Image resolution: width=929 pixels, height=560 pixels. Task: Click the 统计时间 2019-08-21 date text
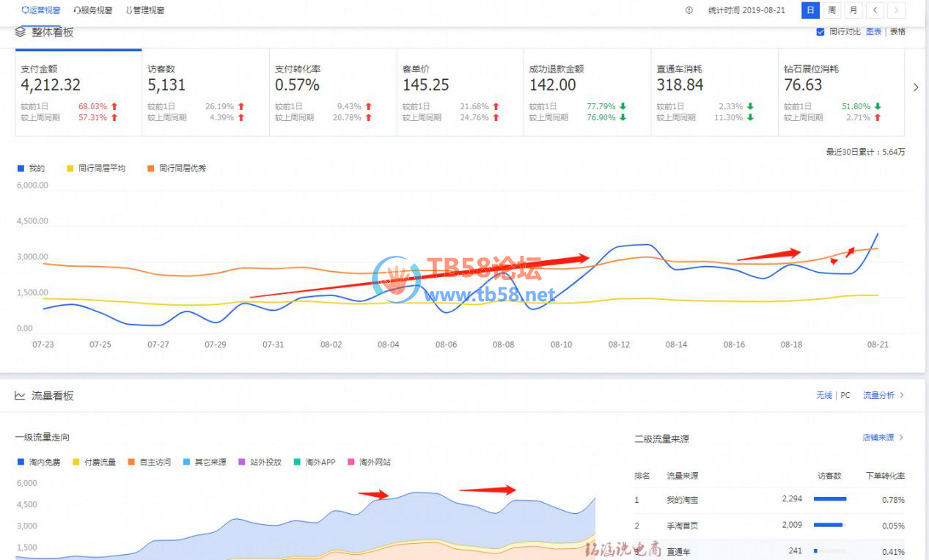(746, 10)
